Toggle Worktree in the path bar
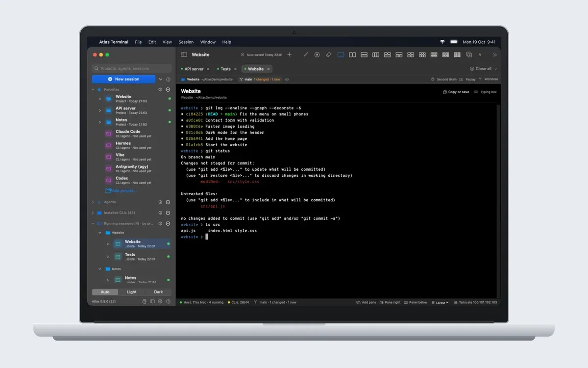 (488, 79)
